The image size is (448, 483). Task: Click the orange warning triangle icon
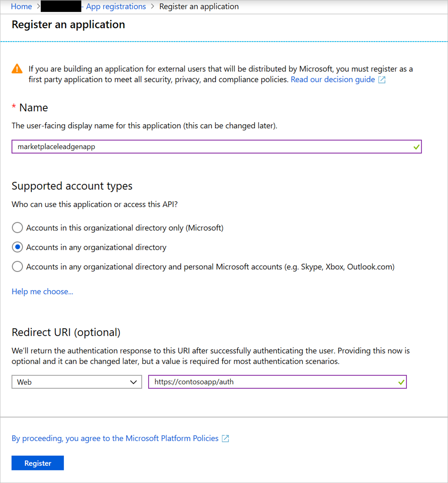click(x=17, y=69)
